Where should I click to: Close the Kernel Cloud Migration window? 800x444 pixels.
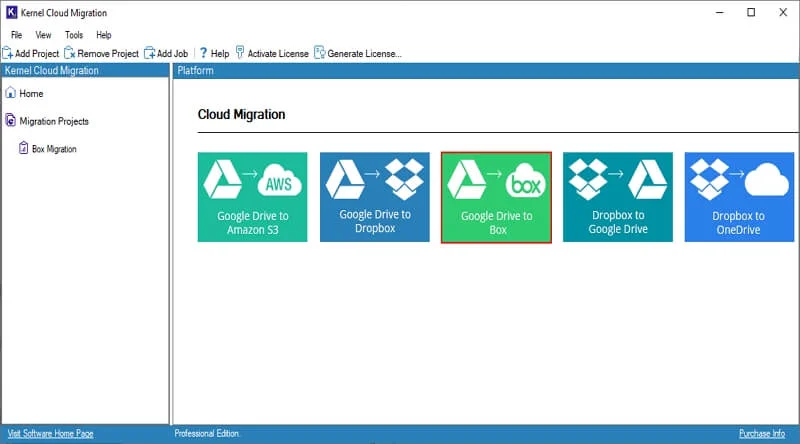click(783, 12)
